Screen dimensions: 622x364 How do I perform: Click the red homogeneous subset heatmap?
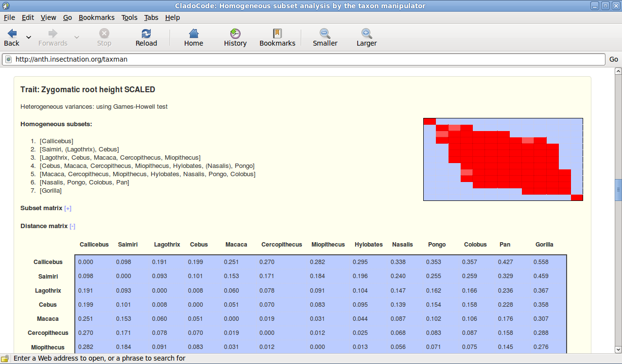point(503,159)
